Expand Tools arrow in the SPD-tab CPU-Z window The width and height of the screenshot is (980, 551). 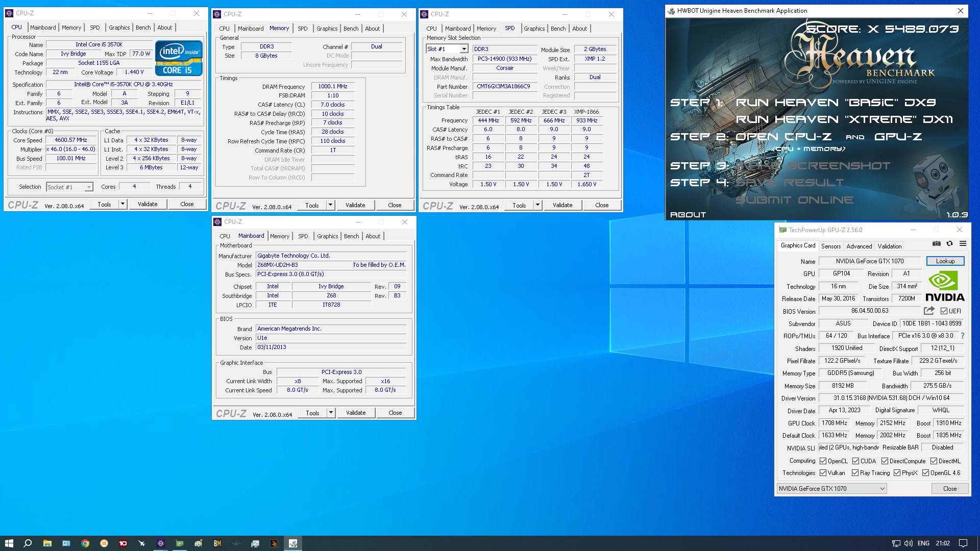coord(537,205)
